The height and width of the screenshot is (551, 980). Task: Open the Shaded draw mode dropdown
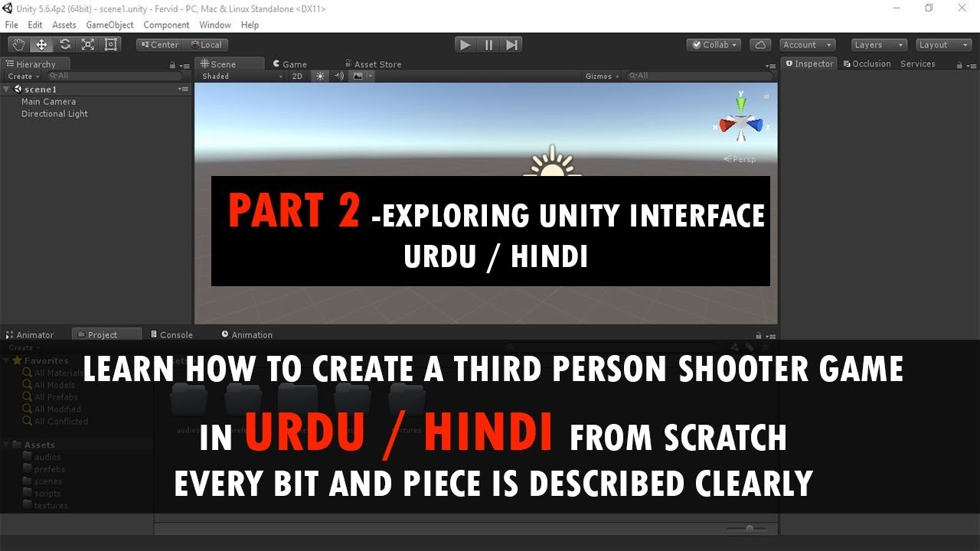(x=242, y=76)
